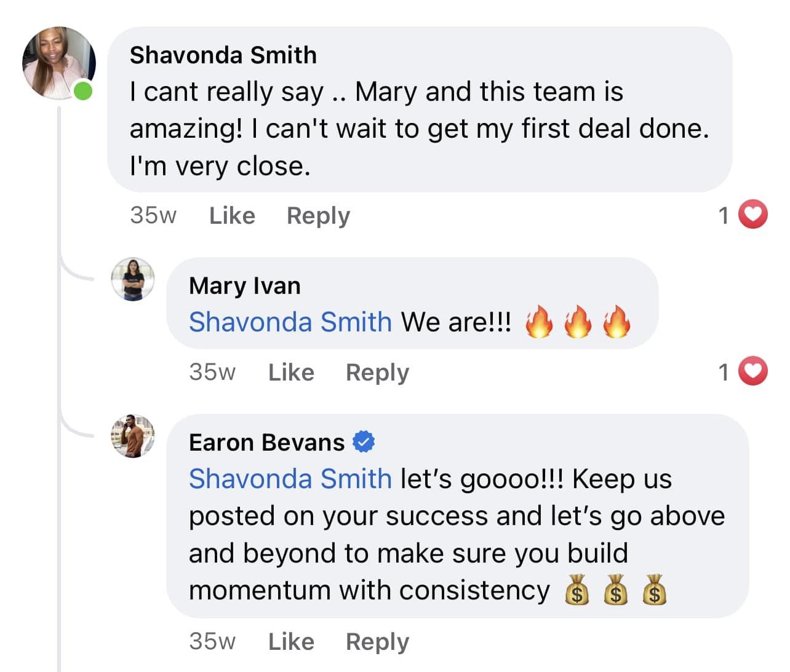Click Mary Ivan's profile avatar
This screenshot has width=790, height=672.
coord(133,279)
